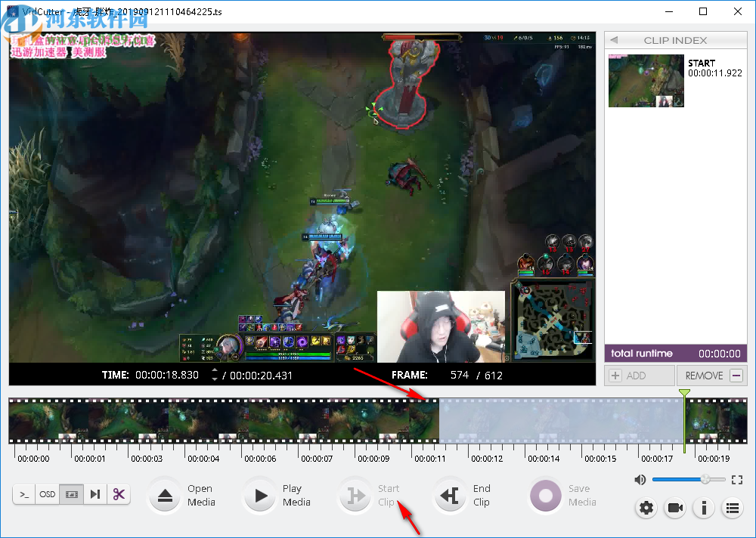Click the Save Media button

point(564,495)
